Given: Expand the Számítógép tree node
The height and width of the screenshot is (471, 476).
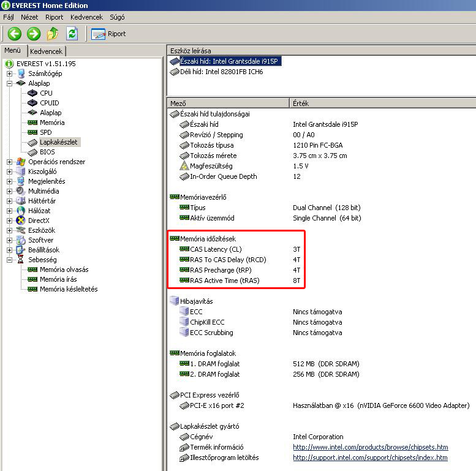Looking at the screenshot, I should tap(9, 73).
